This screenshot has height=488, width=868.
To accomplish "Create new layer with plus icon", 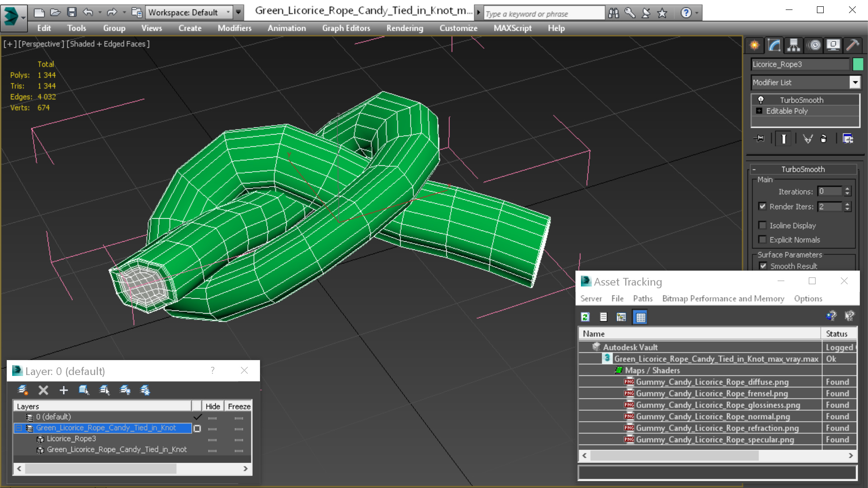I will tap(64, 390).
